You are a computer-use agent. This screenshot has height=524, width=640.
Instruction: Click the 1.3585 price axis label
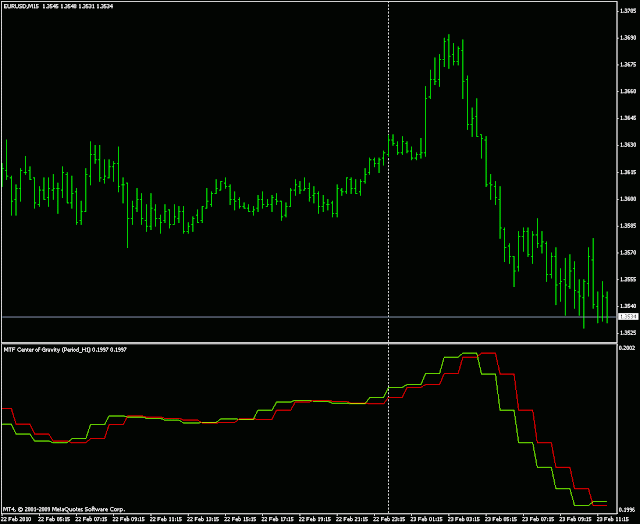[628, 226]
